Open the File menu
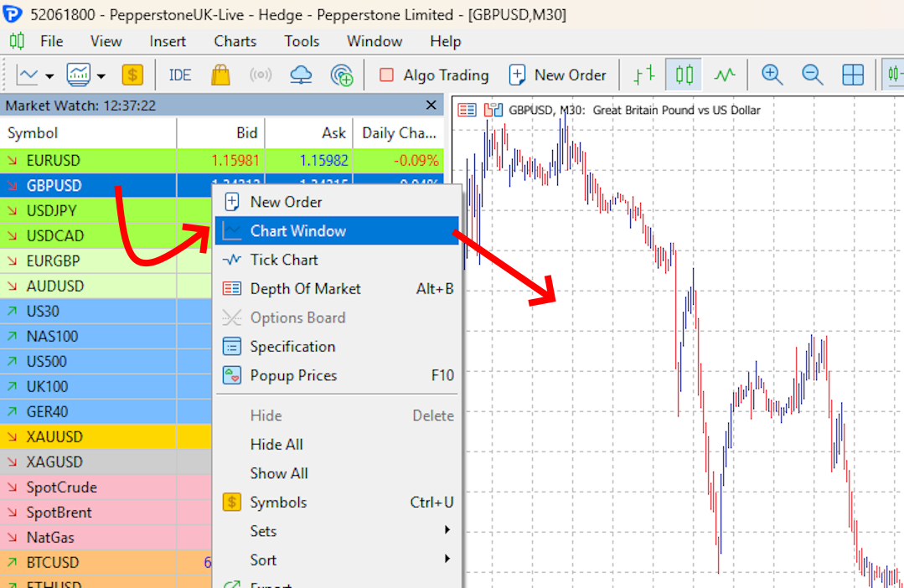The image size is (904, 588). [x=51, y=42]
